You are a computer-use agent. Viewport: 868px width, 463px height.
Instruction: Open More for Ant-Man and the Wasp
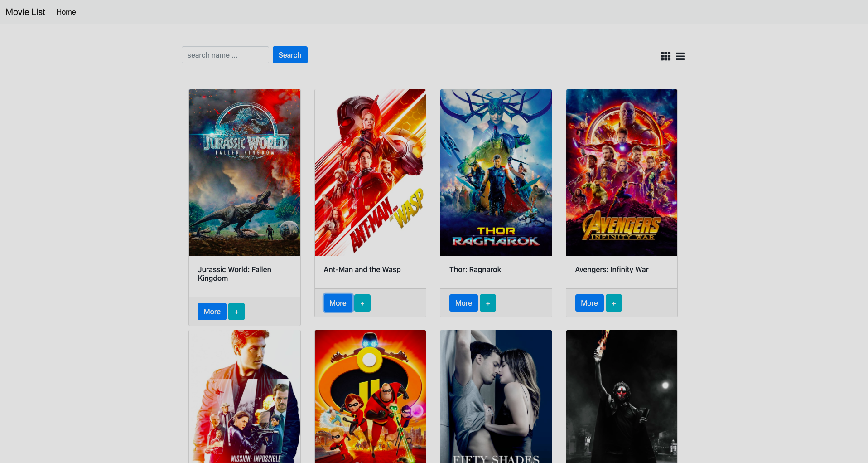click(x=338, y=303)
